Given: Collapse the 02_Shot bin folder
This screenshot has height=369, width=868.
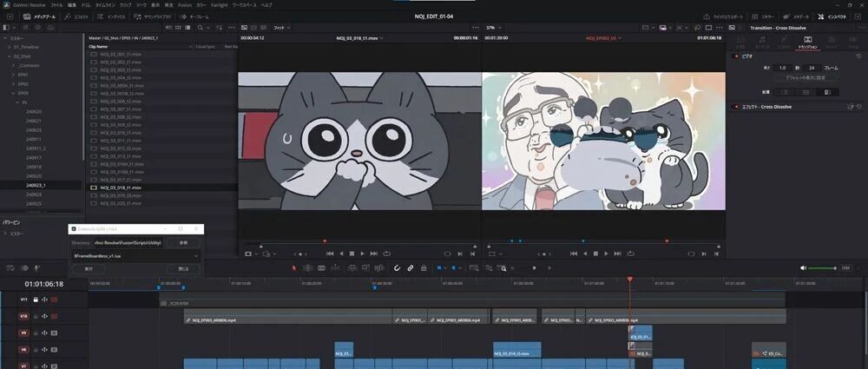Looking at the screenshot, I should 10,56.
